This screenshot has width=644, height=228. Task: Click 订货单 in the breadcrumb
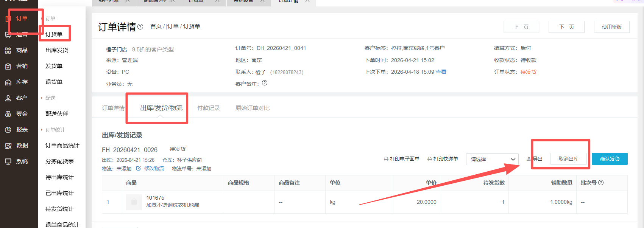tap(192, 26)
